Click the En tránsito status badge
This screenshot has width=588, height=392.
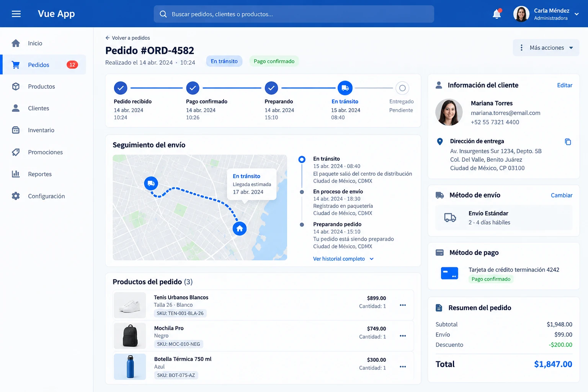tap(224, 61)
